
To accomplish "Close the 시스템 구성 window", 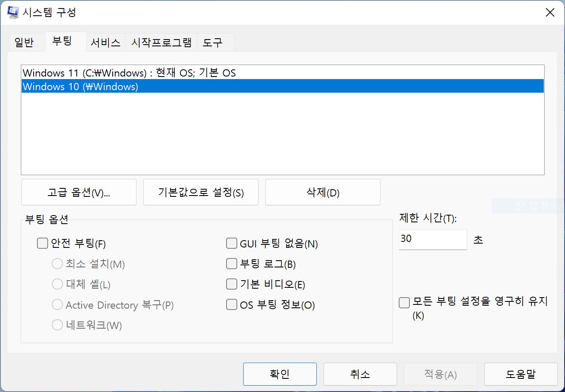I will tap(550, 12).
